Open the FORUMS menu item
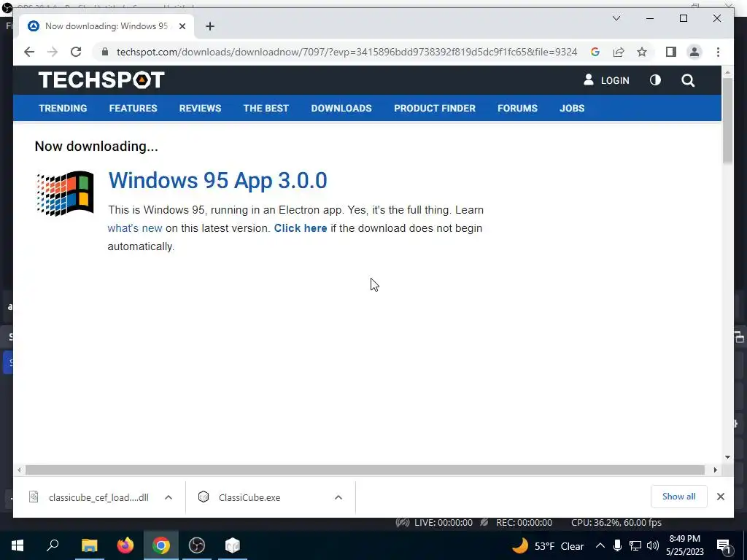Screen dimensions: 747x560 click(x=517, y=108)
